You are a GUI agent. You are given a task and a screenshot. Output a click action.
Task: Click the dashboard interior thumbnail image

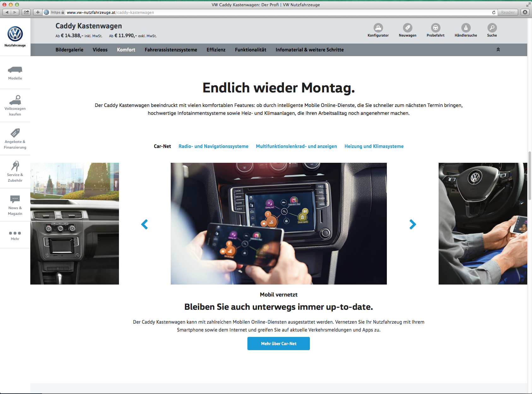coord(74,224)
